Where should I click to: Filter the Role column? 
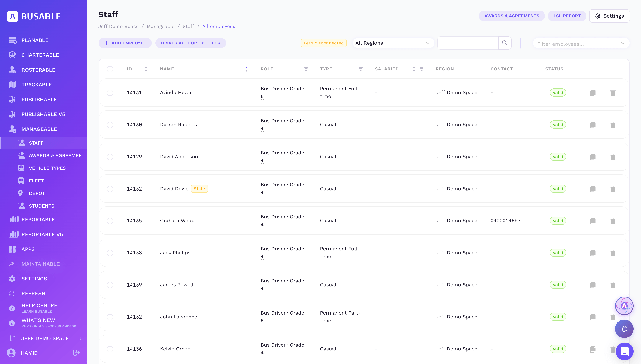click(x=306, y=69)
